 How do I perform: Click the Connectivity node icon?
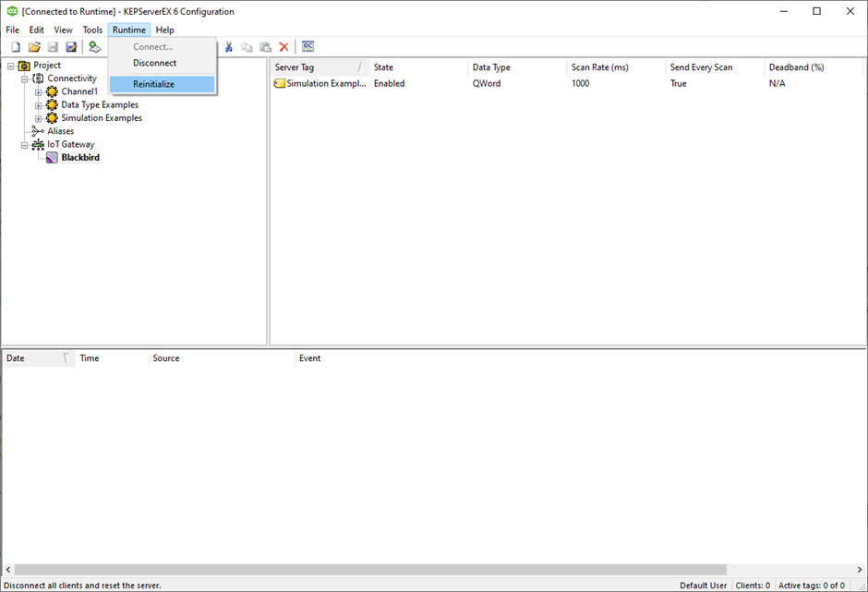(38, 79)
